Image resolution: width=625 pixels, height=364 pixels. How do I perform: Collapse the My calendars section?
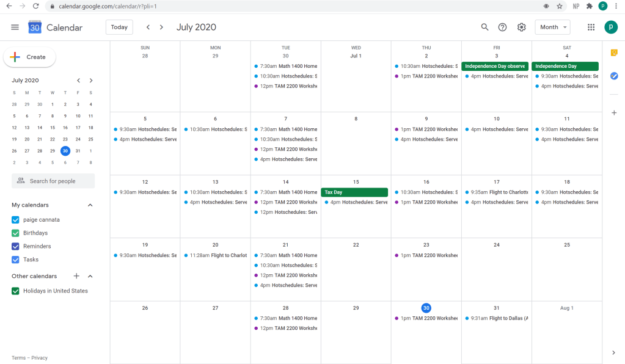point(90,205)
